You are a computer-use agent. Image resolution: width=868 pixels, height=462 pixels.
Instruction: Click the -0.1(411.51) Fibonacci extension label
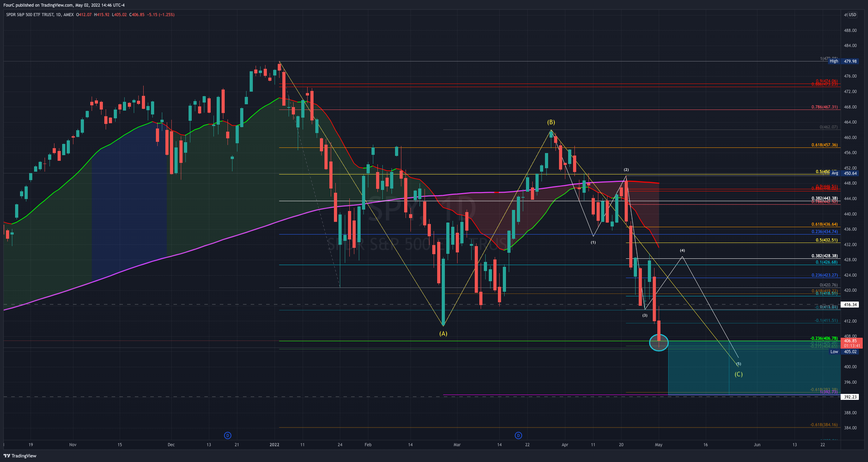tap(826, 321)
